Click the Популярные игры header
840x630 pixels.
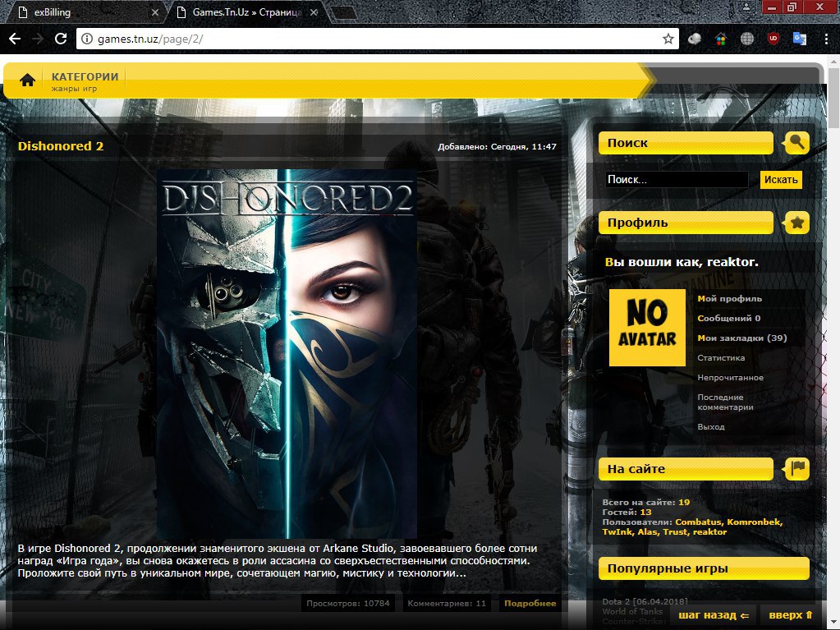[x=704, y=568]
